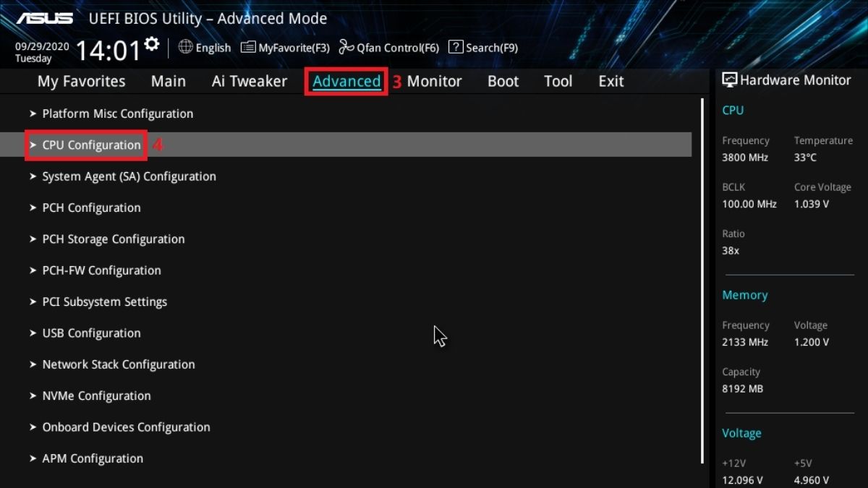Click the 4.960 V reading
The height and width of the screenshot is (488, 868).
point(812,479)
